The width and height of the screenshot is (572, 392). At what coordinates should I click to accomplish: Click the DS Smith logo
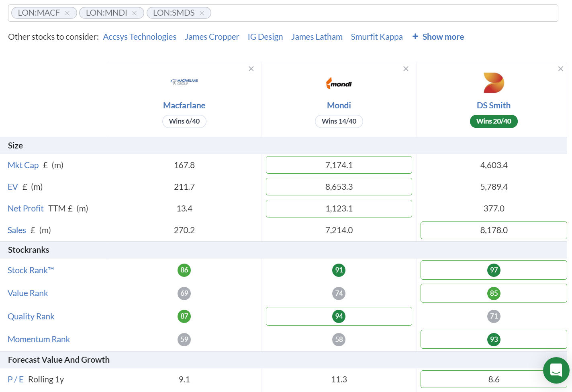tap(494, 83)
